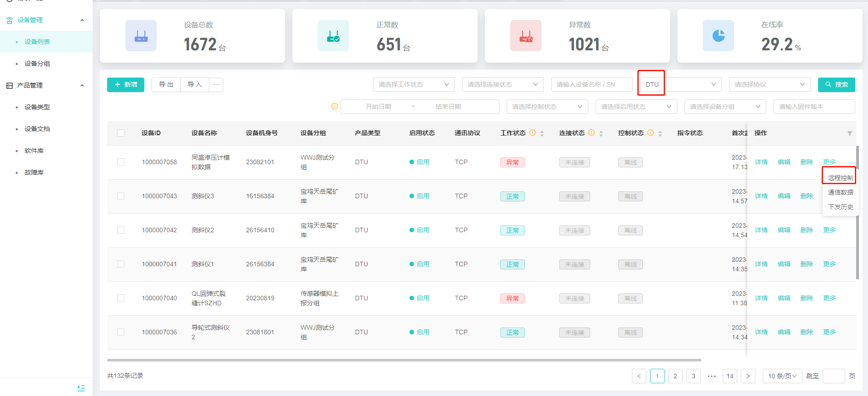
Task: Click the ellipsis more actions button
Action: point(216,85)
